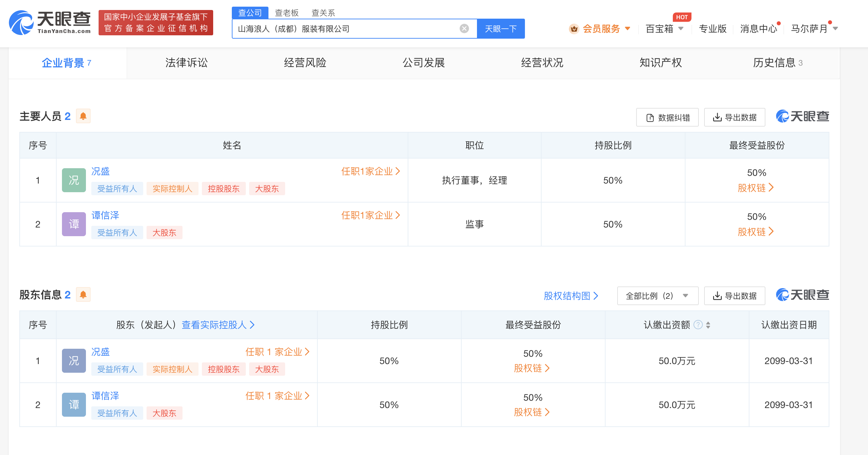The height and width of the screenshot is (455, 868).
Task: Click 况盛's 50.0万元 subscribed capital cell
Action: 676,361
